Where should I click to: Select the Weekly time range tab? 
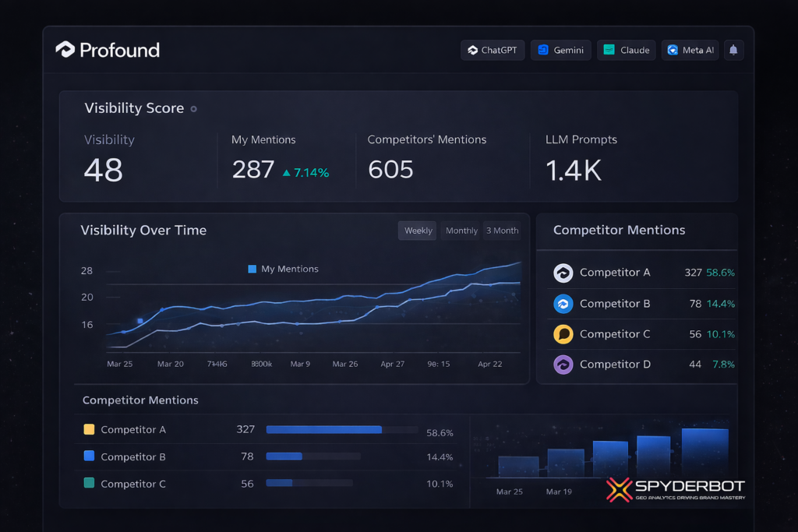click(418, 231)
